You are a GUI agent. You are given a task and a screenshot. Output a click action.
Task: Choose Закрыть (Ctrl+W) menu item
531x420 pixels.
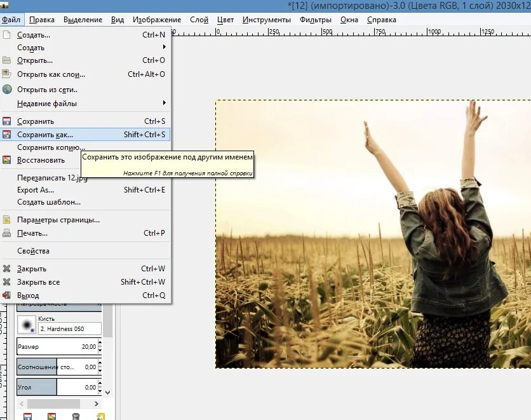point(85,269)
